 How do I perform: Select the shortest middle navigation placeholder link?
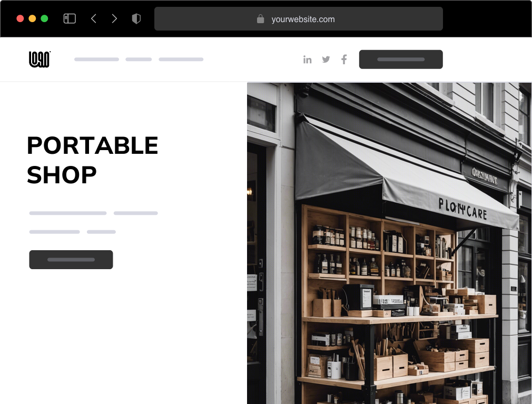pyautogui.click(x=139, y=60)
